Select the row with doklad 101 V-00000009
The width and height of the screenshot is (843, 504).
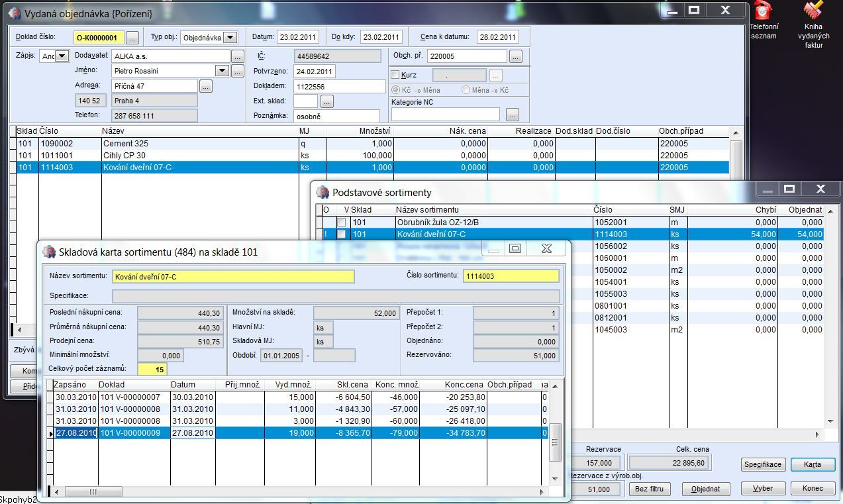click(x=301, y=433)
